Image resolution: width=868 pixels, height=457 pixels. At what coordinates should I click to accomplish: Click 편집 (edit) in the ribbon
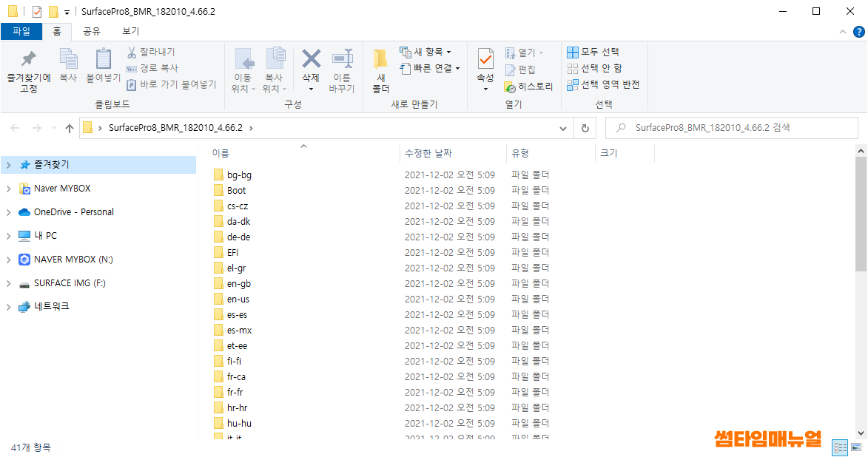(520, 70)
